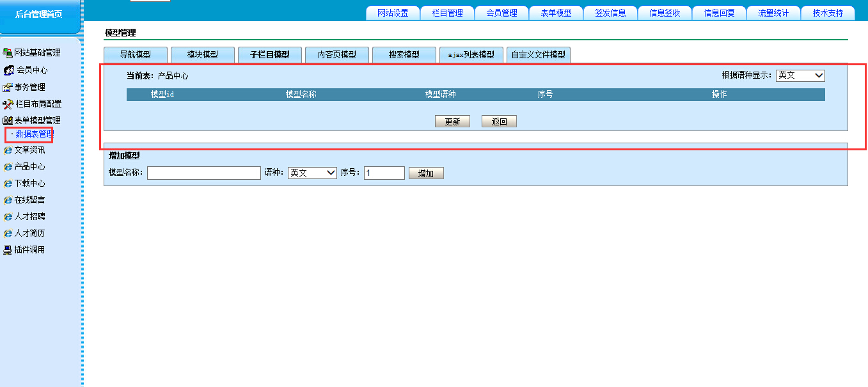Click the 下载中心 browser icon
This screenshot has height=387, width=868.
point(8,184)
